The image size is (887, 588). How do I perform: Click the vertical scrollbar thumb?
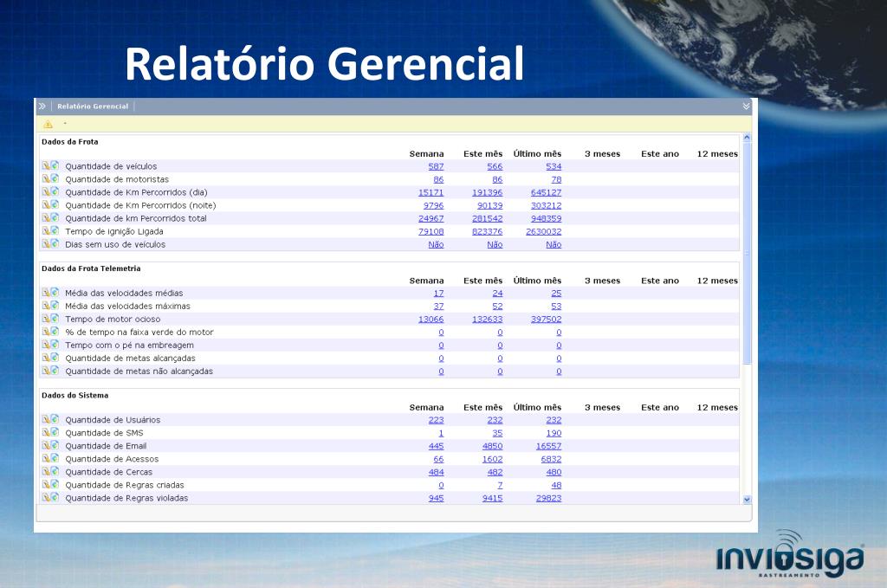(747, 253)
